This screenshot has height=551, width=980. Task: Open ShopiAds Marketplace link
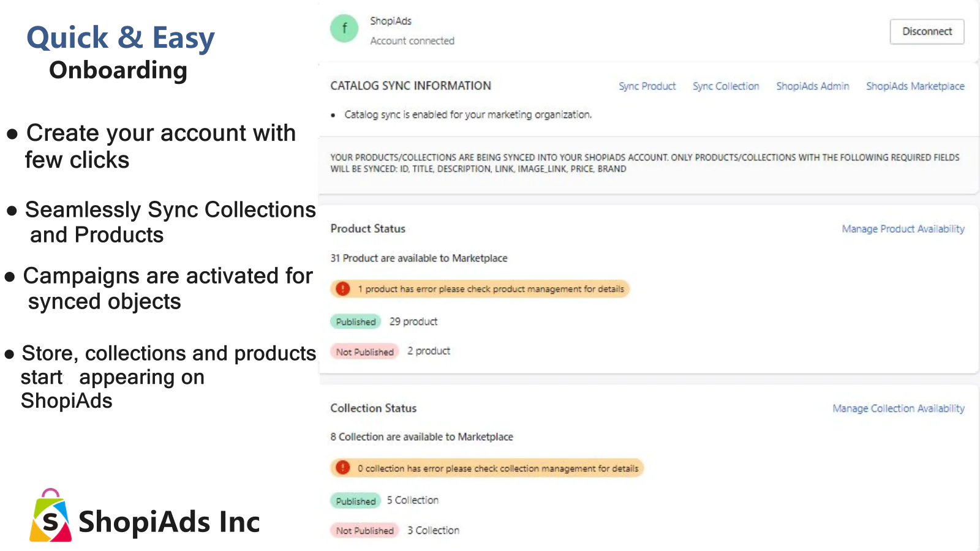pyautogui.click(x=915, y=86)
